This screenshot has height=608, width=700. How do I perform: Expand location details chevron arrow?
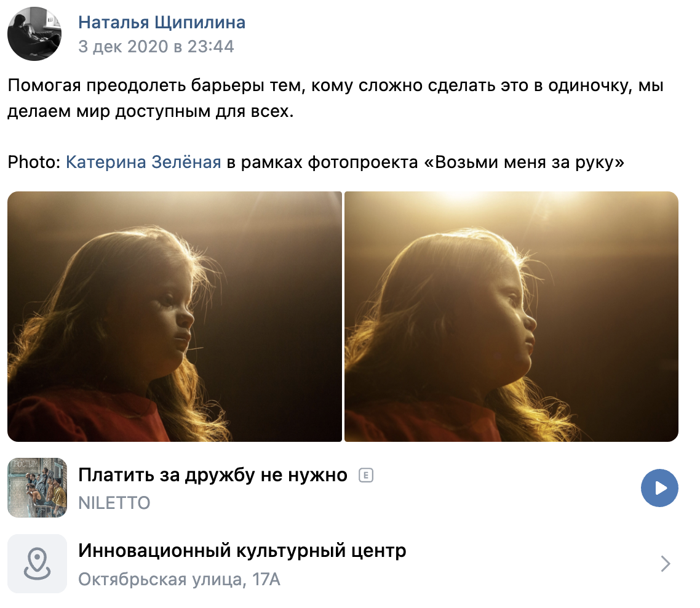click(x=666, y=564)
